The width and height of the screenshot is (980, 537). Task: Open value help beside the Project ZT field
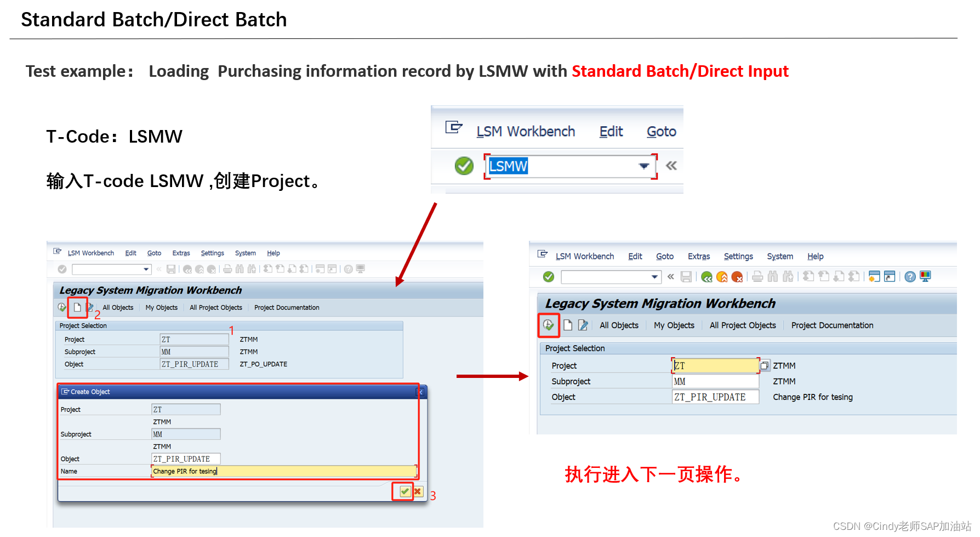[x=765, y=365]
